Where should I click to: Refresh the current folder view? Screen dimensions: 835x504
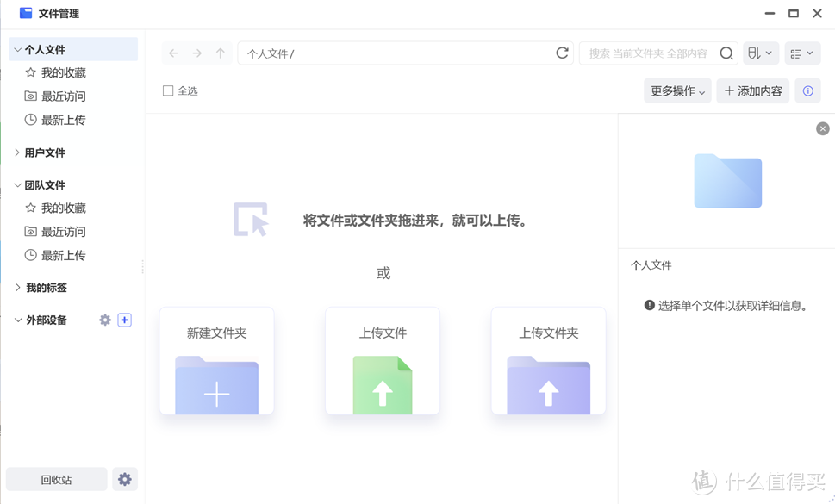coord(562,53)
